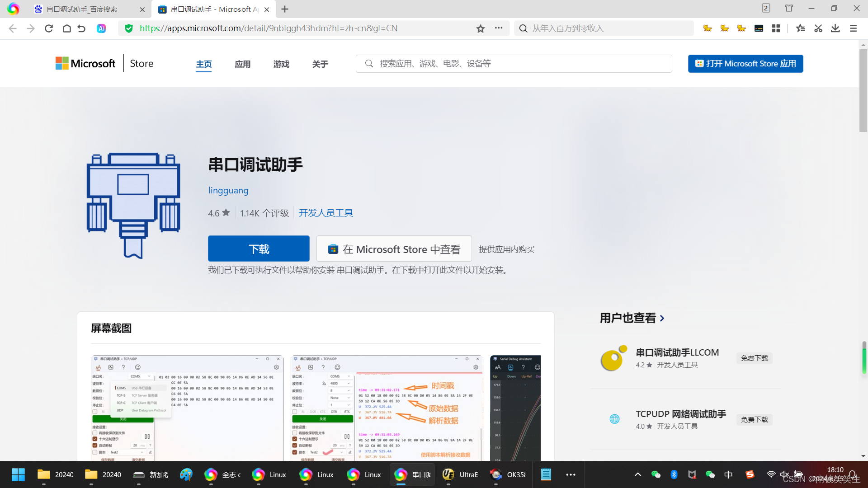Open taskbar overflow three dots

click(x=571, y=474)
